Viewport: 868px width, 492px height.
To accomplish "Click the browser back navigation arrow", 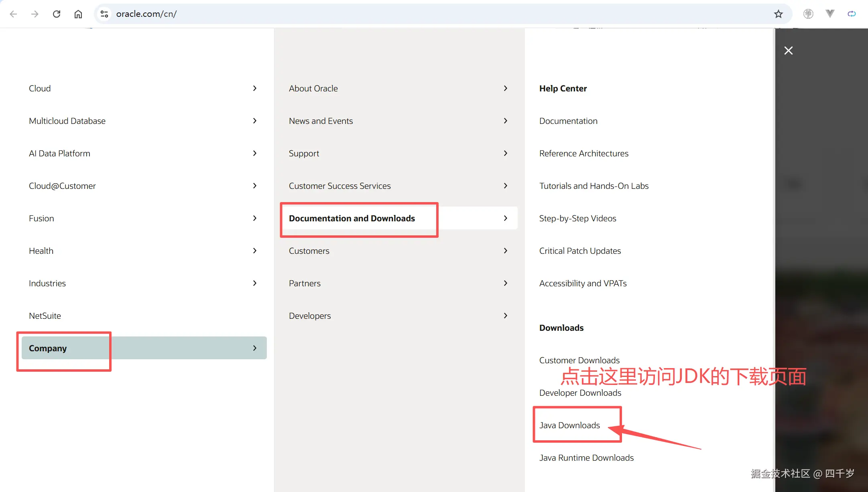I will click(x=13, y=13).
